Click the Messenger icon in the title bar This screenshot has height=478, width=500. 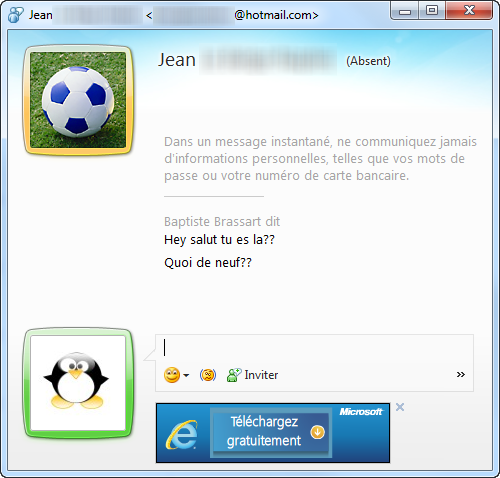15,15
